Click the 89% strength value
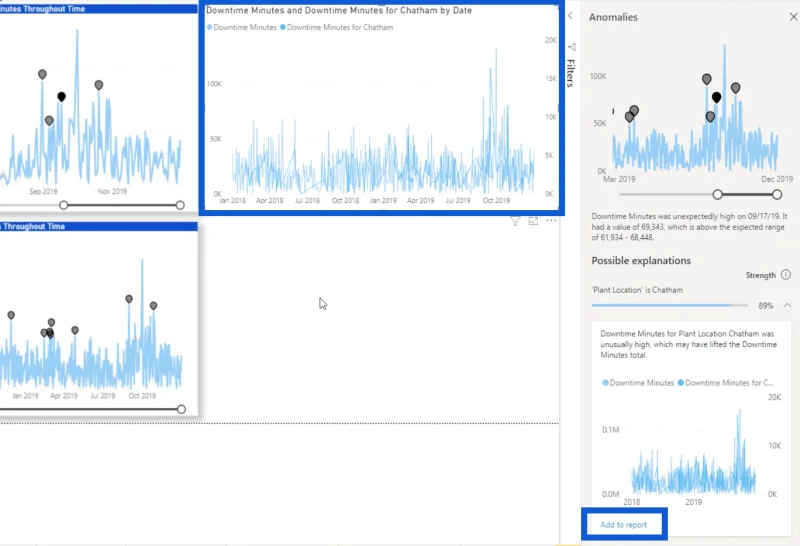Image resolution: width=800 pixels, height=546 pixels. [765, 306]
